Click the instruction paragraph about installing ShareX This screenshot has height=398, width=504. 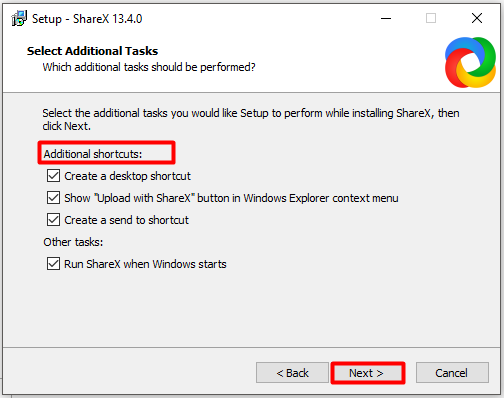[x=251, y=119]
